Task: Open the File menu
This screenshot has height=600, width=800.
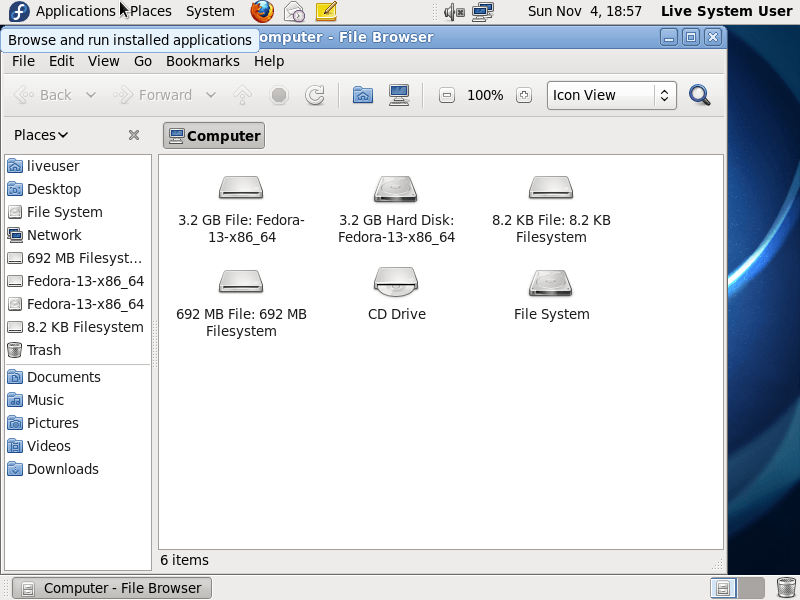Action: pyautogui.click(x=23, y=61)
